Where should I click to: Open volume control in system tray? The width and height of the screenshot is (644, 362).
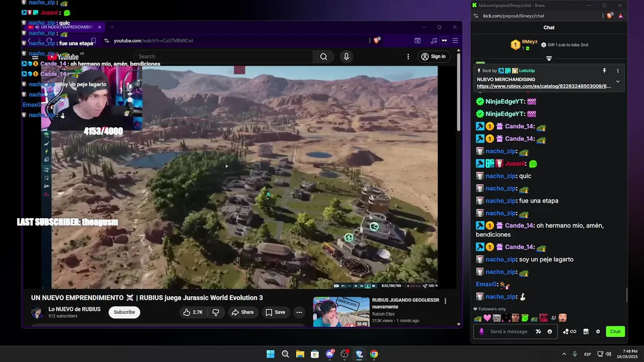pyautogui.click(x=609, y=354)
